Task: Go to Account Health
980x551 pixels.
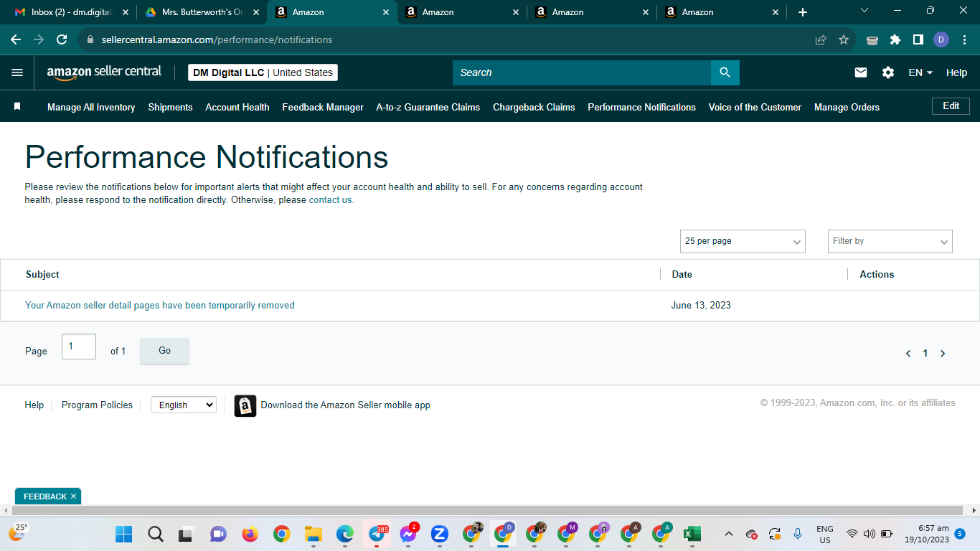Action: (237, 107)
